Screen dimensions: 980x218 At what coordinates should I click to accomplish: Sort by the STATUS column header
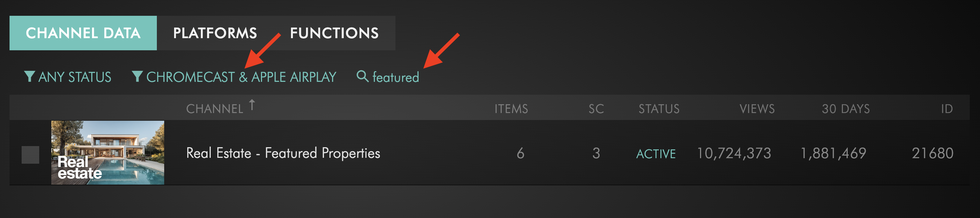(x=659, y=109)
